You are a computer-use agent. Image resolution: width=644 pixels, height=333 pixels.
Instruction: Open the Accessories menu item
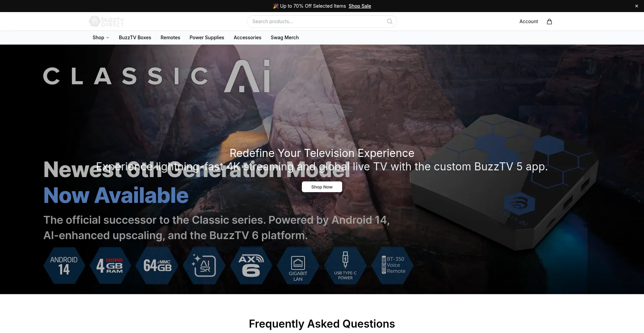tap(248, 38)
